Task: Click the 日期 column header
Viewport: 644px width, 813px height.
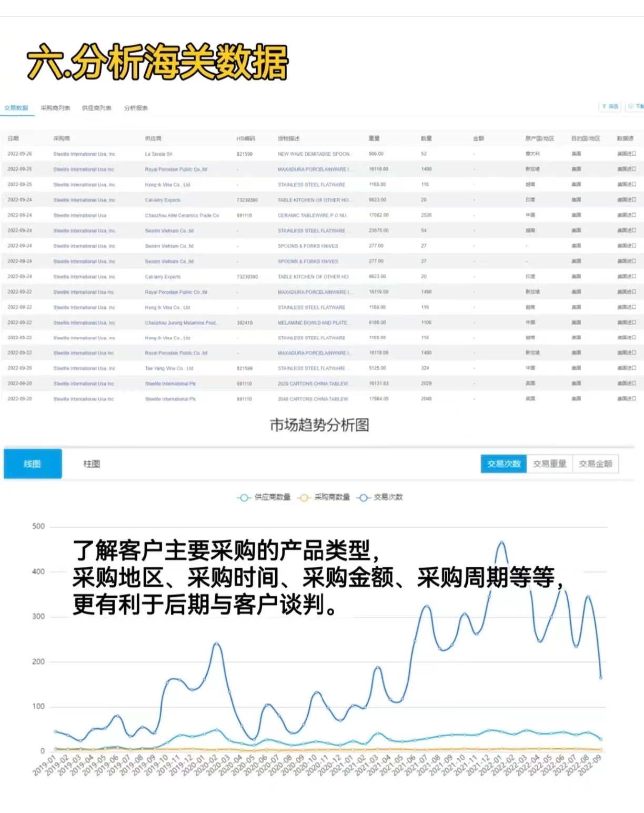Action: 13,138
